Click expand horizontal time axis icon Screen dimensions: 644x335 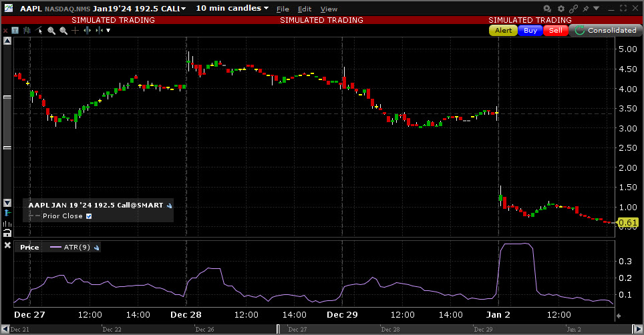coord(87,30)
